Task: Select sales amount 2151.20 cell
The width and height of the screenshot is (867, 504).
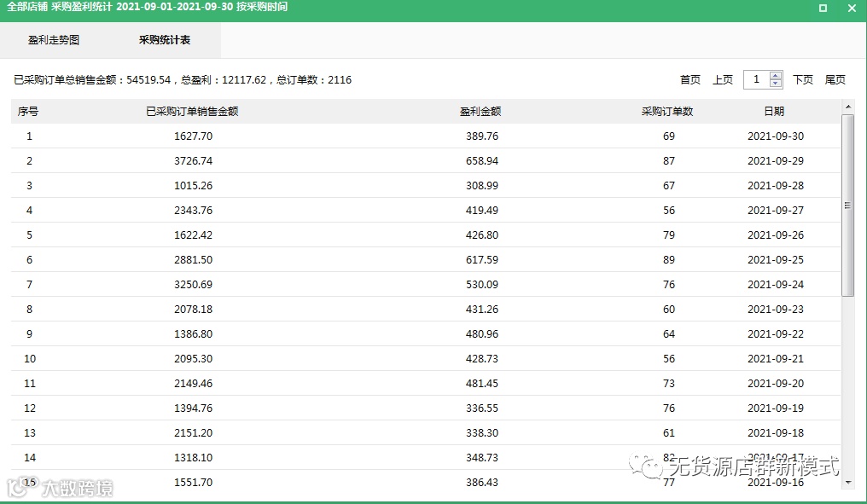Action: [193, 432]
